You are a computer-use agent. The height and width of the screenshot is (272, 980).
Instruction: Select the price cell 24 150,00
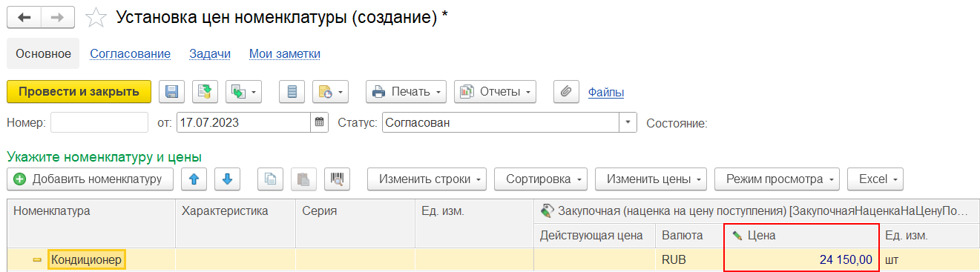coord(802,259)
